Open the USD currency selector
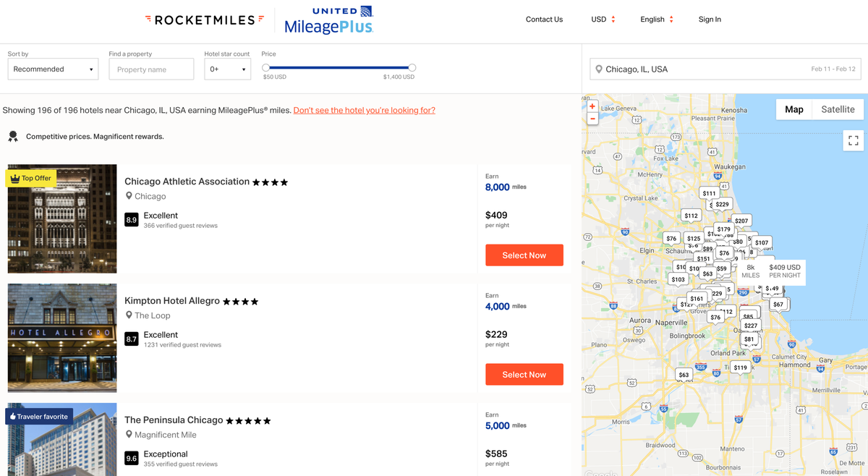This screenshot has width=868, height=476. coord(603,20)
